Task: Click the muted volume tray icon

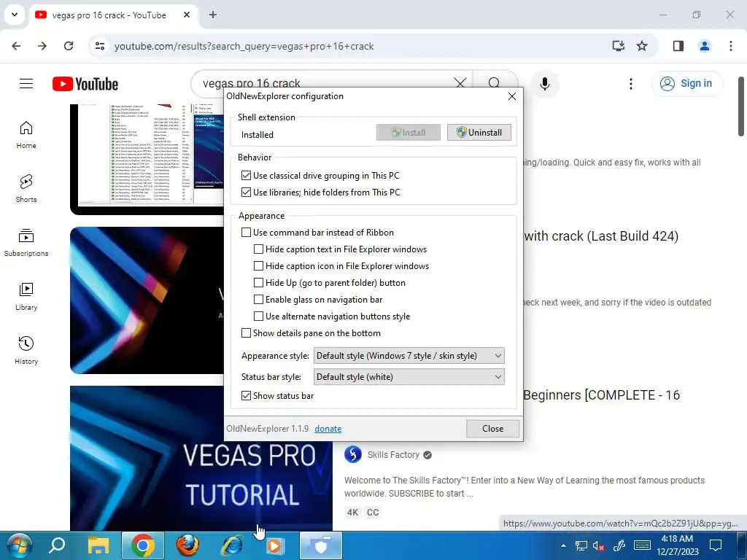Action: [x=598, y=545]
